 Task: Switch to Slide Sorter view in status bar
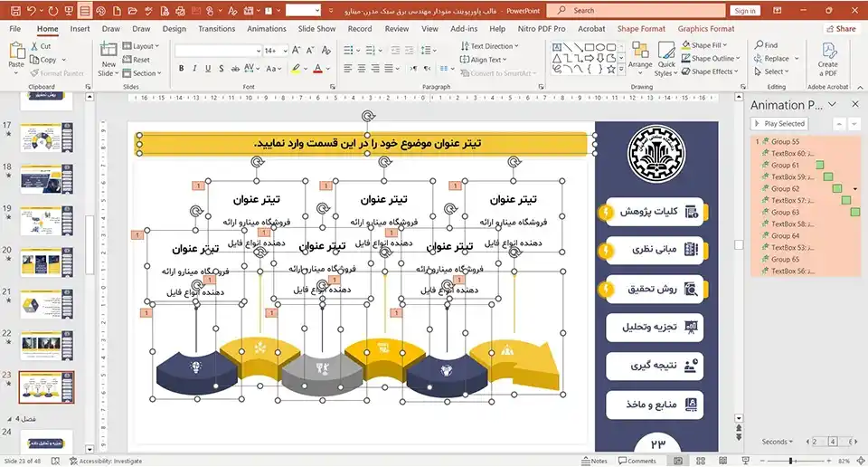pyautogui.click(x=700, y=461)
